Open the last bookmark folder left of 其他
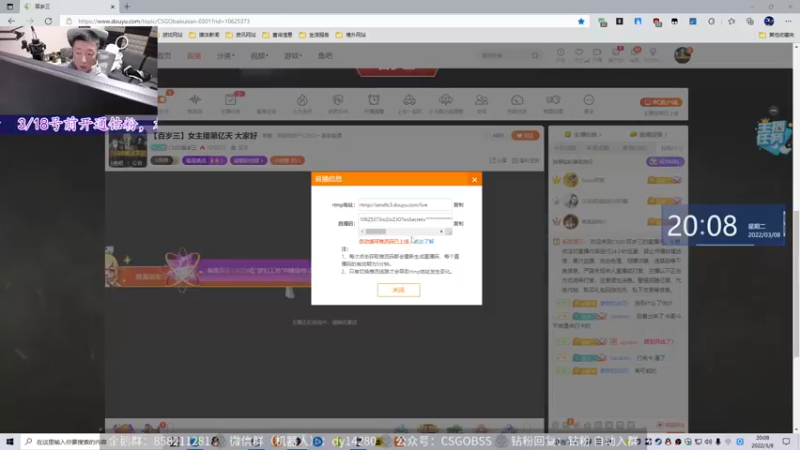800x450 pixels. click(x=351, y=35)
